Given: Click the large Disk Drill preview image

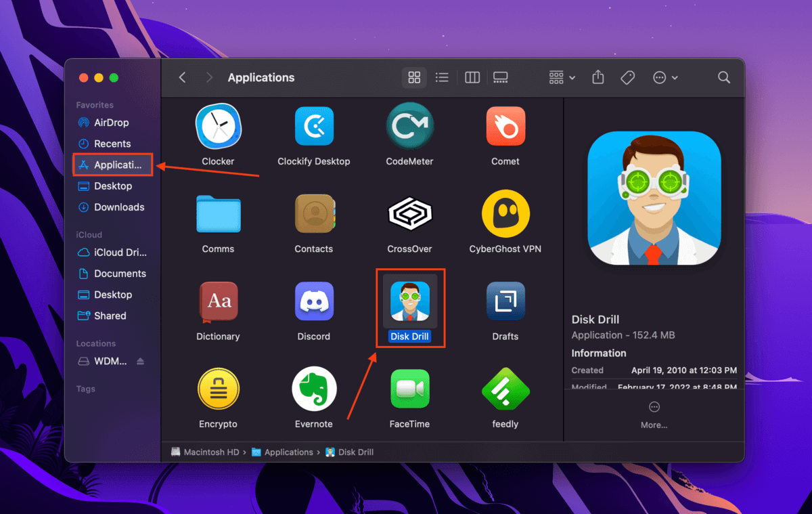Looking at the screenshot, I should (654, 198).
